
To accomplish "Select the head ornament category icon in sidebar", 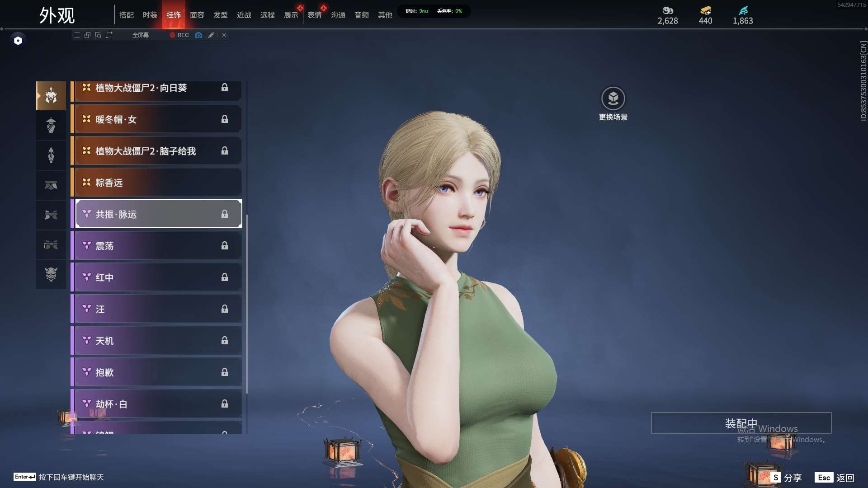I will (x=51, y=95).
